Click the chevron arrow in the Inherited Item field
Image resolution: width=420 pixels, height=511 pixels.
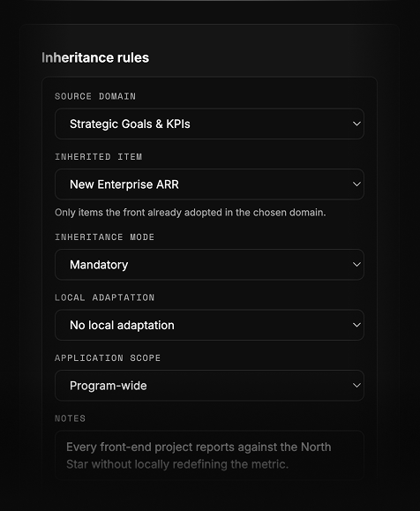[356, 184]
